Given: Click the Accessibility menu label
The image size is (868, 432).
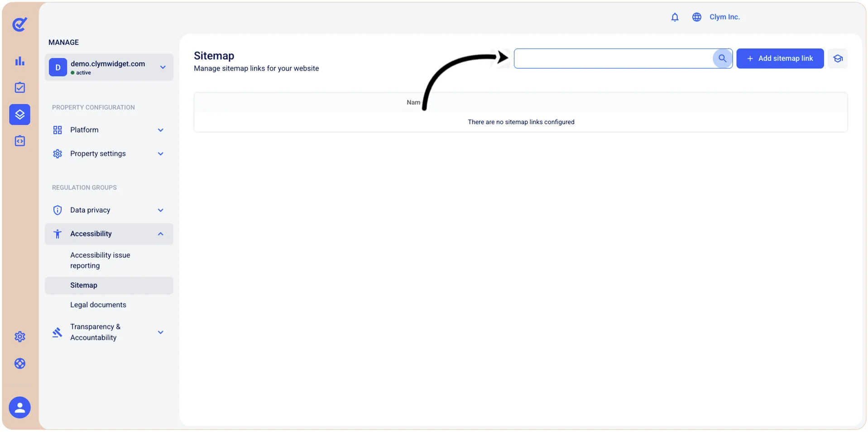Looking at the screenshot, I should pyautogui.click(x=91, y=234).
